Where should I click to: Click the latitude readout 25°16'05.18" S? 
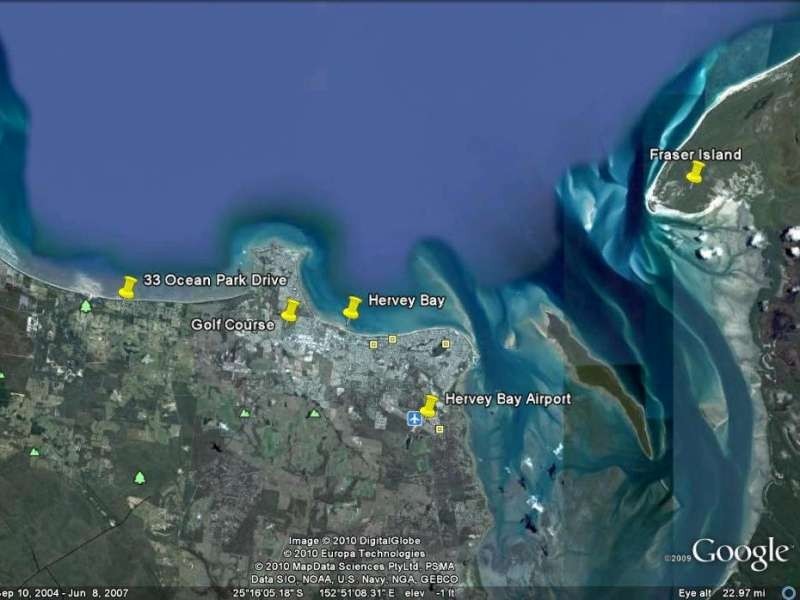[x=268, y=593]
